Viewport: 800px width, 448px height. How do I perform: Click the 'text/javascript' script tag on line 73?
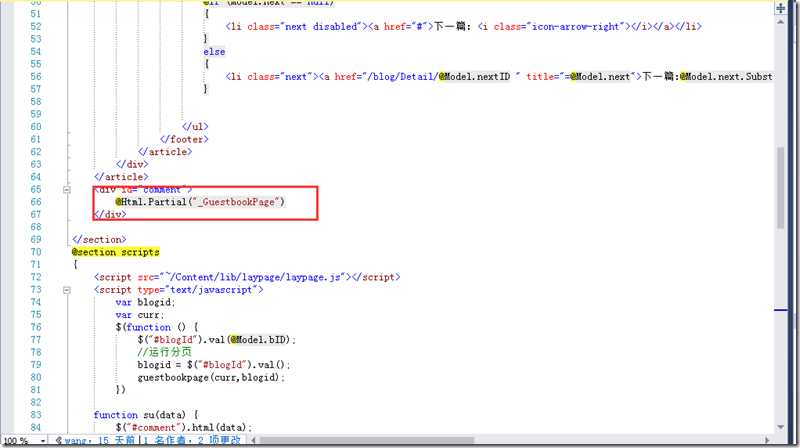[179, 290]
